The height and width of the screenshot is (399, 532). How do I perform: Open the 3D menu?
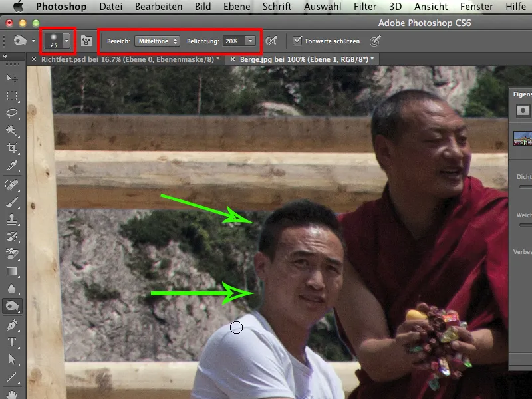[x=395, y=7]
